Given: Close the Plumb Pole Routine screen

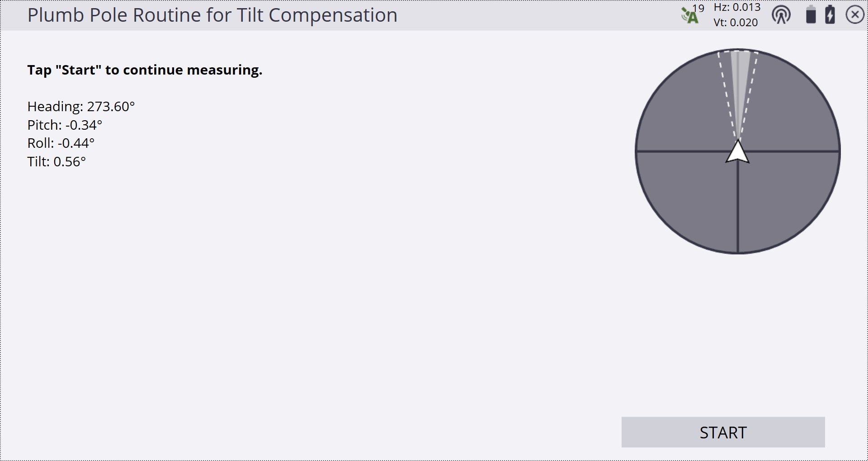Looking at the screenshot, I should click(855, 15).
